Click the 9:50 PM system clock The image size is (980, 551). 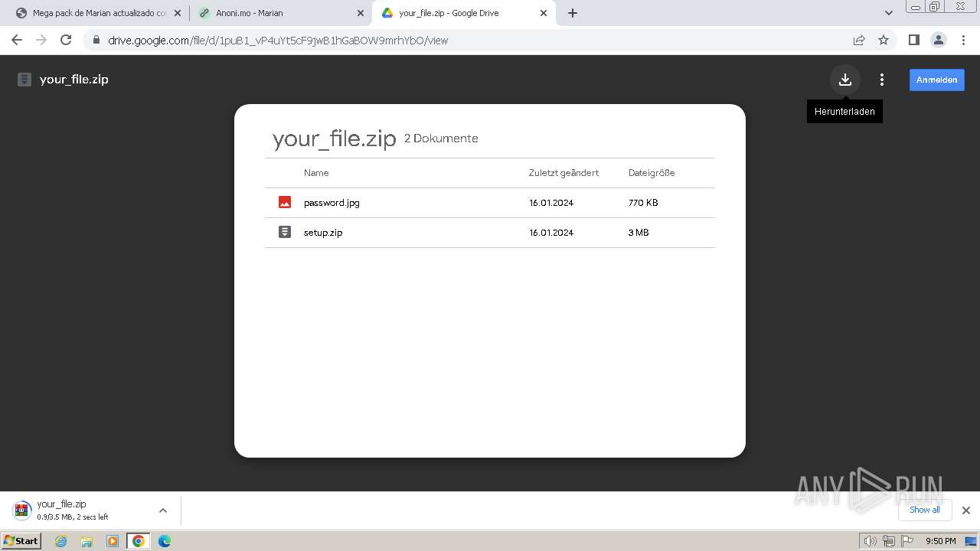click(x=941, y=541)
